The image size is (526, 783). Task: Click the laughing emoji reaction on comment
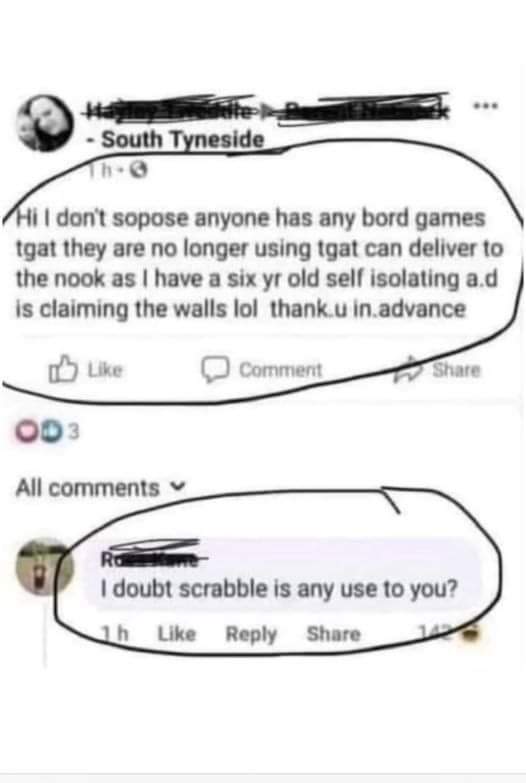(470, 634)
